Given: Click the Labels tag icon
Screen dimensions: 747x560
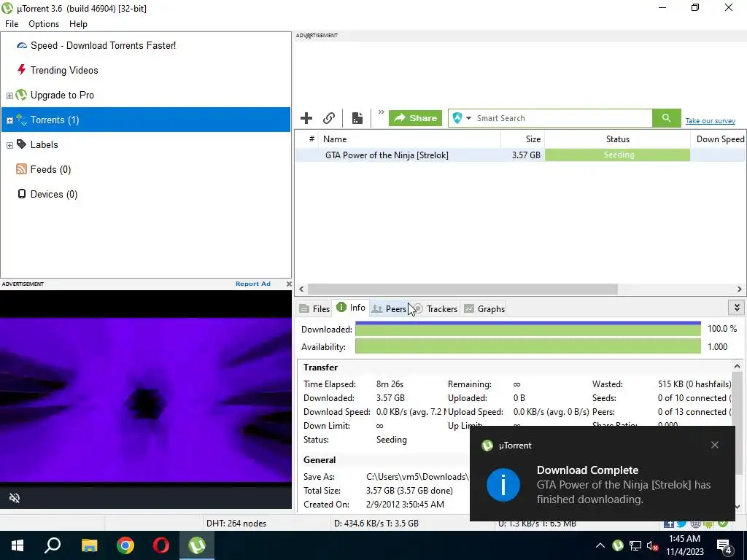Looking at the screenshot, I should 21,144.
